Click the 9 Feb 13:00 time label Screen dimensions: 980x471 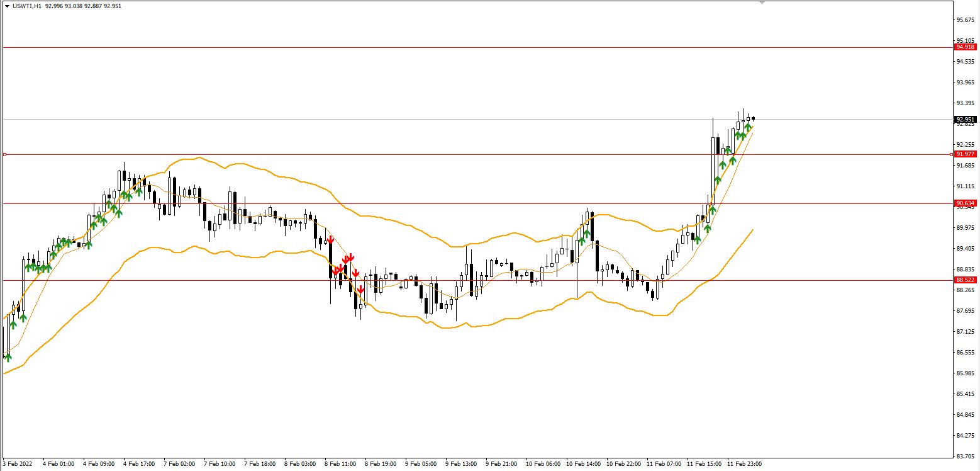[x=461, y=464]
